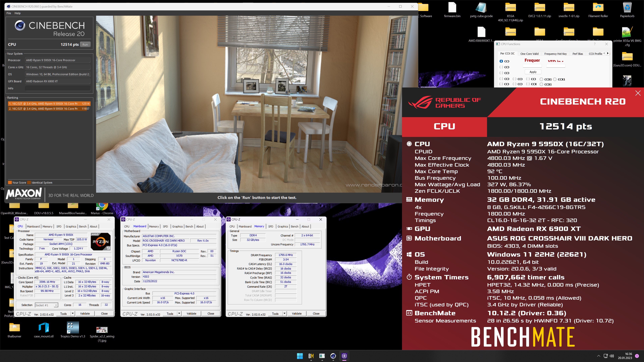Select the EVC2 1.0.1.11.zip archive icon
644x362 pixels.
click(x=540, y=10)
